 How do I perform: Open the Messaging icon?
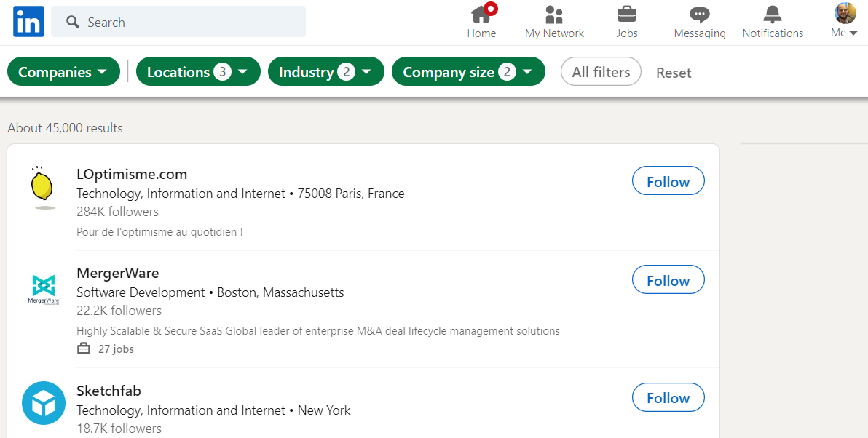click(699, 14)
